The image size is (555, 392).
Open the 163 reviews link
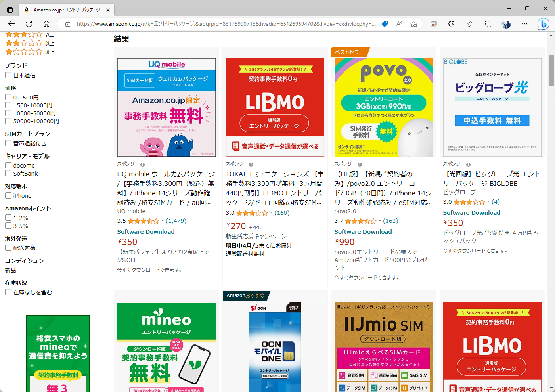(x=390, y=221)
